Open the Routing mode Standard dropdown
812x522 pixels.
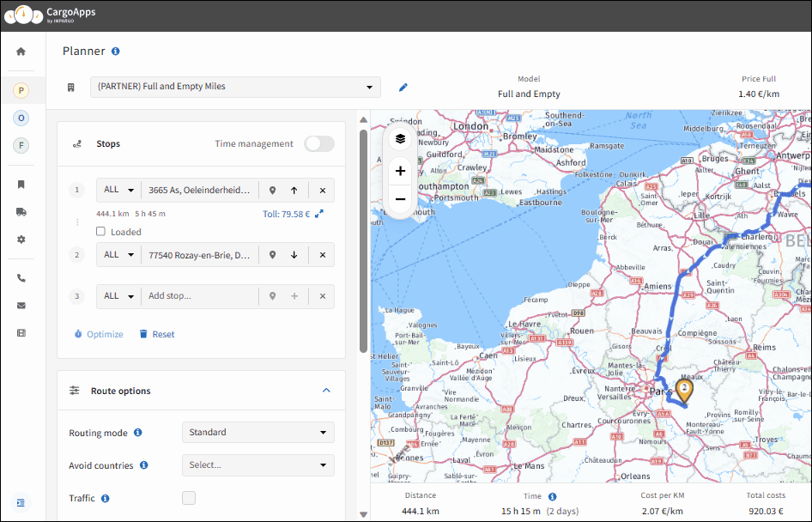(x=258, y=433)
